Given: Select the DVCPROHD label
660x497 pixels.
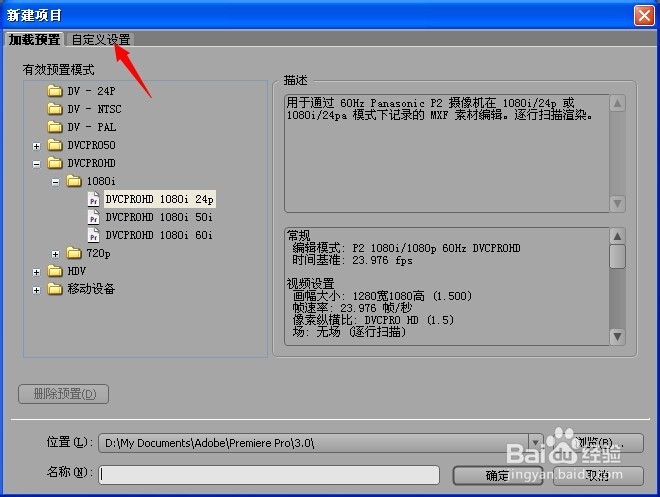Looking at the screenshot, I should point(91,163).
